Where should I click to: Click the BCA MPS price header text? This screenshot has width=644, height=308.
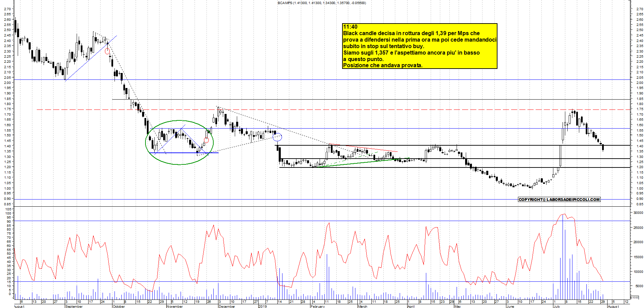point(322,3)
